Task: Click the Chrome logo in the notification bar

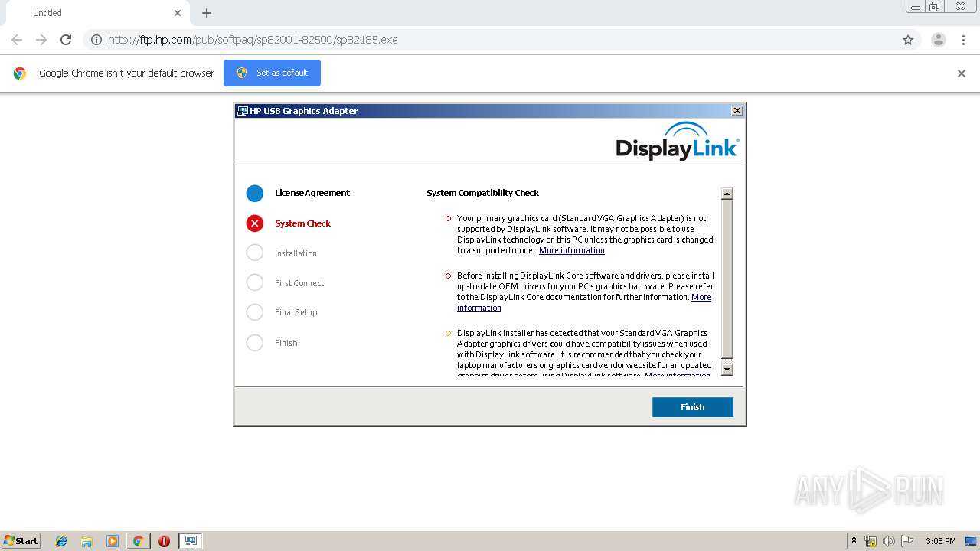Action: (20, 73)
